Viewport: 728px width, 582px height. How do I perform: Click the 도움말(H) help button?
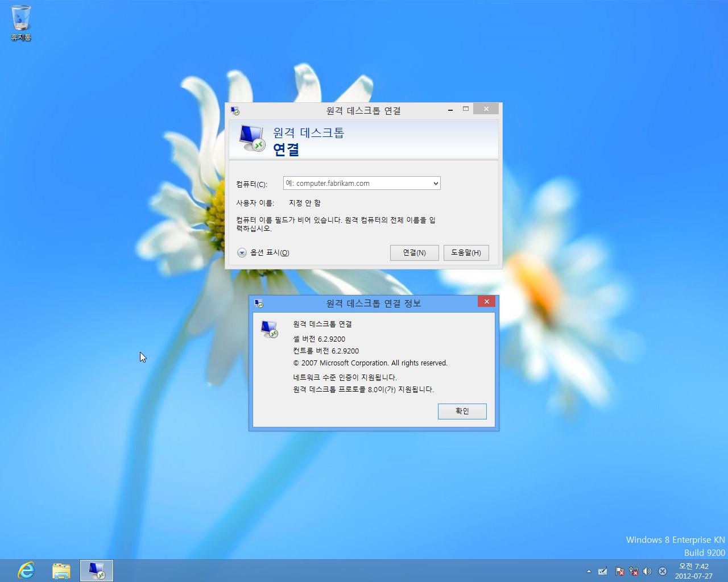(466, 253)
